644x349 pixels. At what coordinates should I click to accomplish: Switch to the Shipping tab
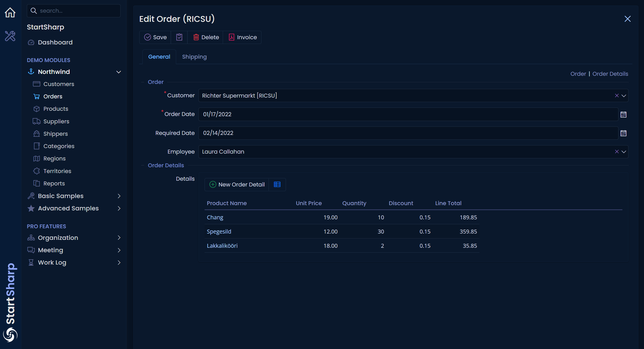(x=194, y=57)
